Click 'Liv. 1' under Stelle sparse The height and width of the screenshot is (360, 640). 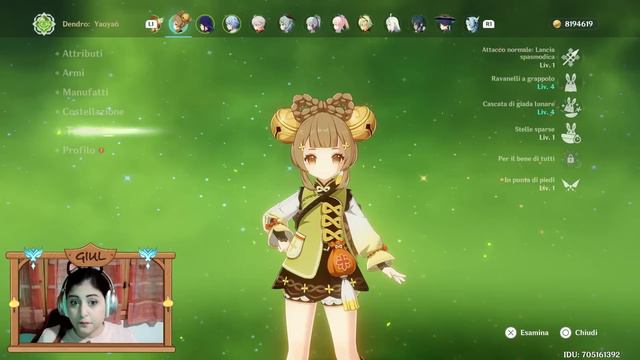tap(547, 137)
